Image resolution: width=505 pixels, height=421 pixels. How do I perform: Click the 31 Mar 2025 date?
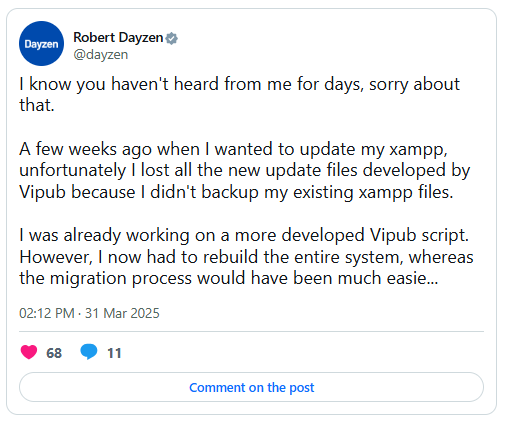click(122, 313)
